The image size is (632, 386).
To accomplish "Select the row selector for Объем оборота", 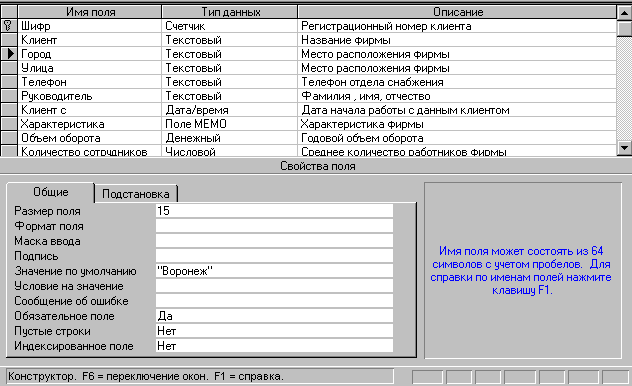I will pos(9,138).
